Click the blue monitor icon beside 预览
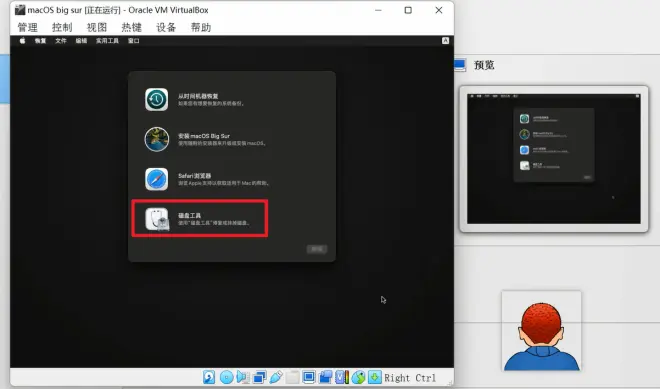The image size is (660, 389). [460, 65]
